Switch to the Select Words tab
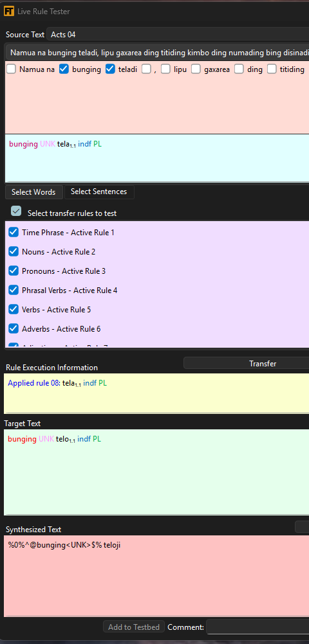 pos(33,192)
